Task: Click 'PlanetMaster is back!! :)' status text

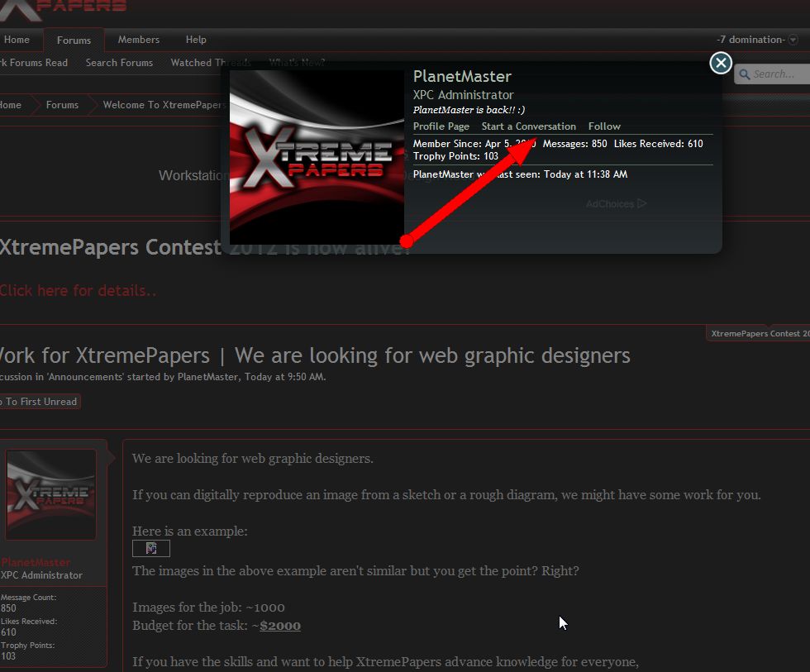Action: pyautogui.click(x=469, y=110)
